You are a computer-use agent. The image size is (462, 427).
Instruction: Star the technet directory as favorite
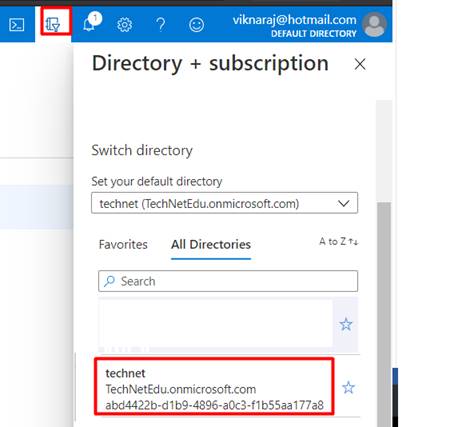click(348, 387)
